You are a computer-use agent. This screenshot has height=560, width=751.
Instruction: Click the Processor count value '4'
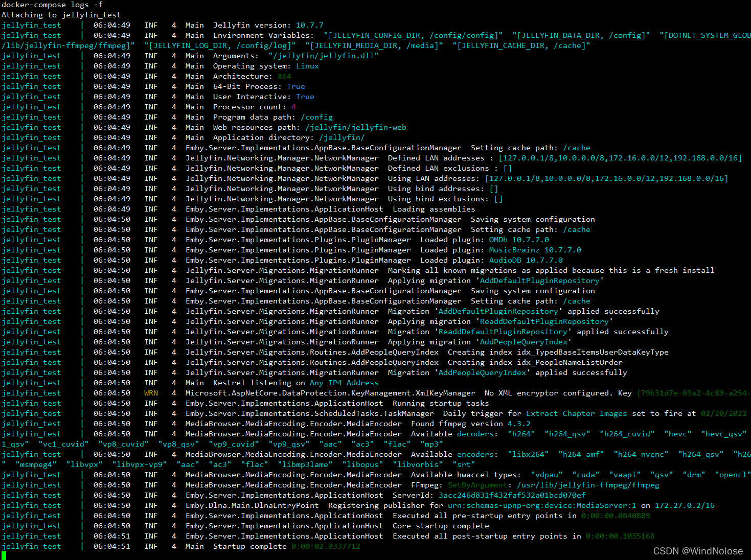[x=293, y=107]
